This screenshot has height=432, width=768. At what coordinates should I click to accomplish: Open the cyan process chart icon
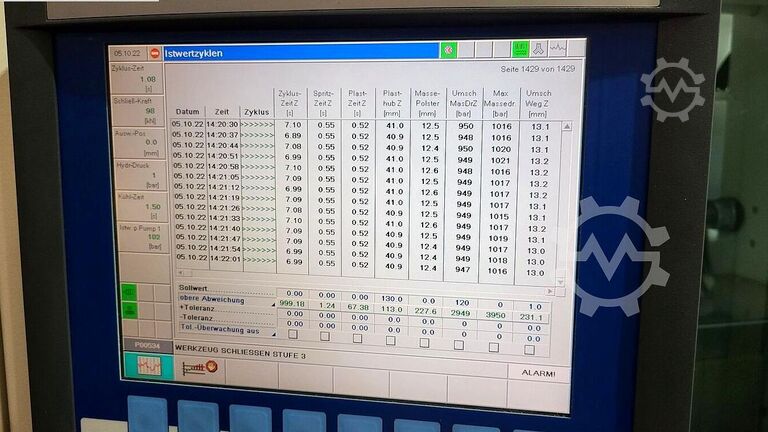[x=148, y=367]
